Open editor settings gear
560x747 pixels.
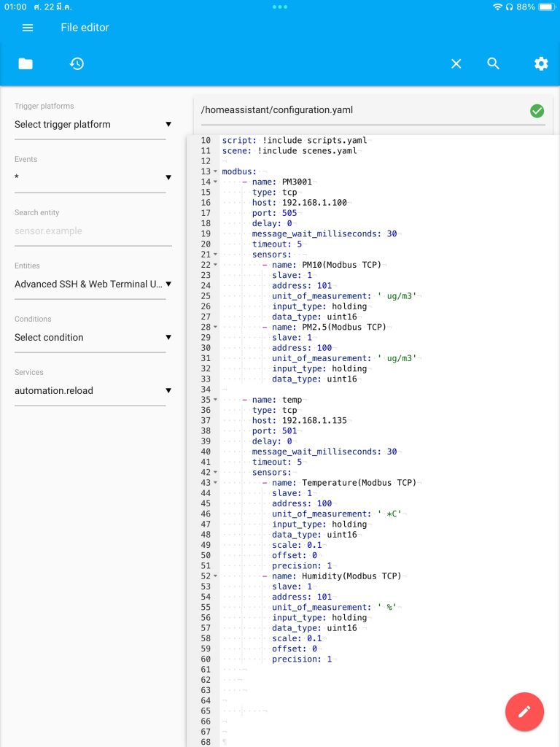point(541,63)
